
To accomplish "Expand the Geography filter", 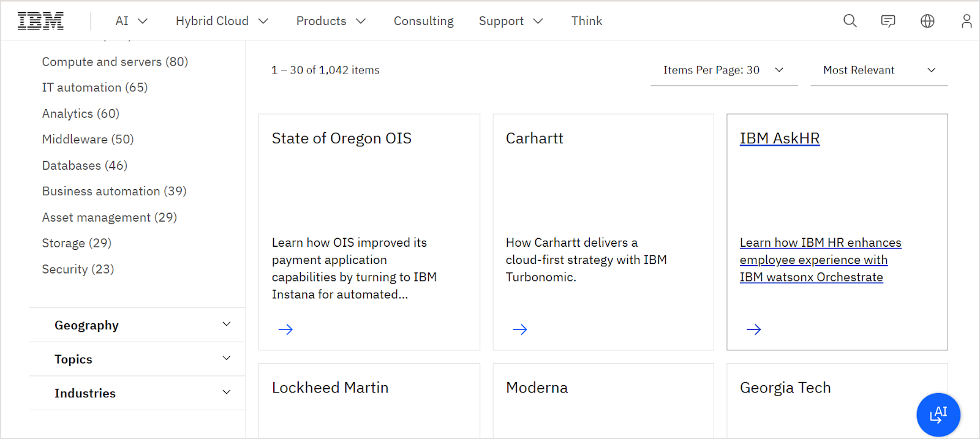I will tap(137, 325).
